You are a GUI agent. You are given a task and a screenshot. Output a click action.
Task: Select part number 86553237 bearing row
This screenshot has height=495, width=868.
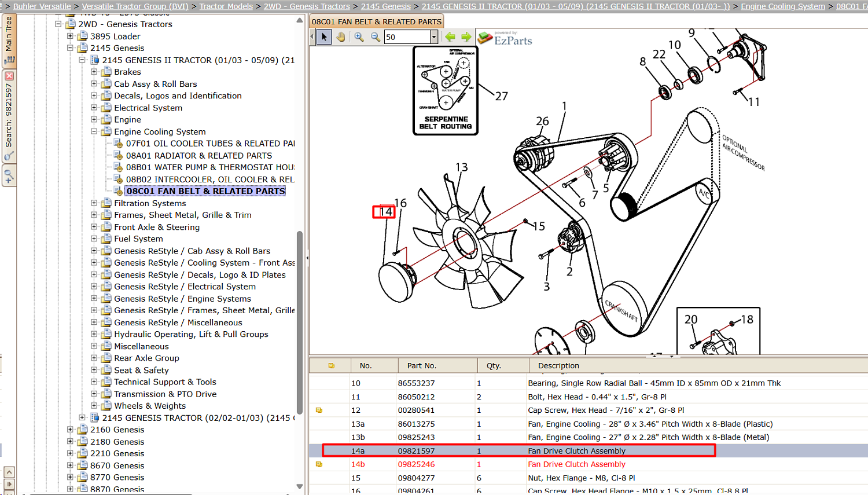(x=588, y=383)
